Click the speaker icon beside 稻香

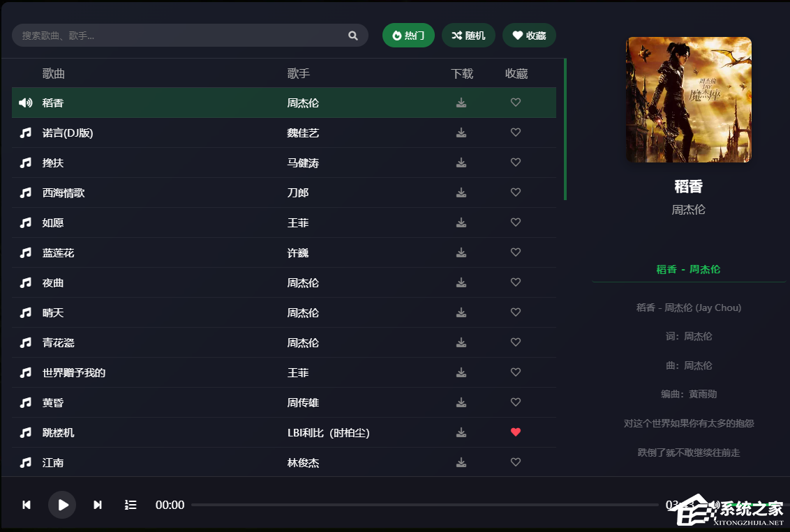[x=25, y=102]
